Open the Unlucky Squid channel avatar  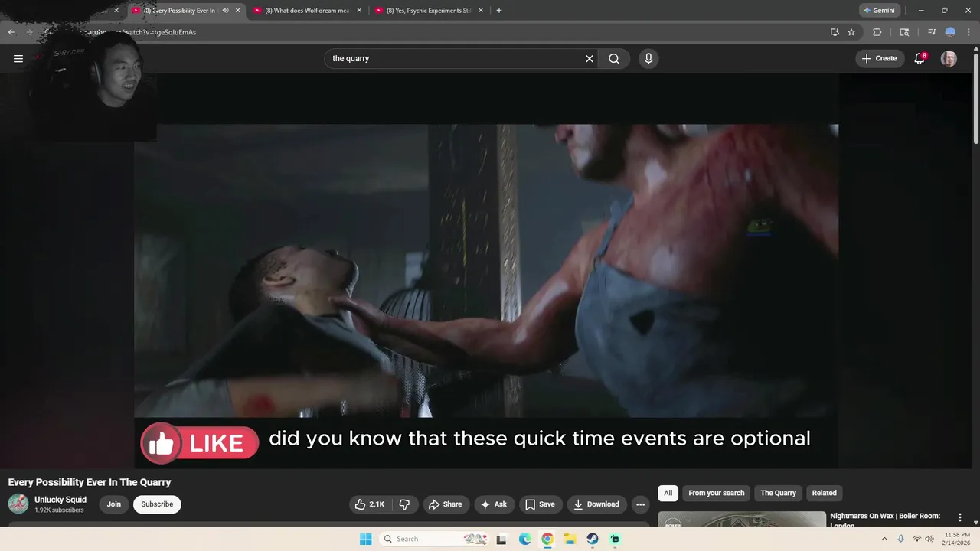(18, 504)
